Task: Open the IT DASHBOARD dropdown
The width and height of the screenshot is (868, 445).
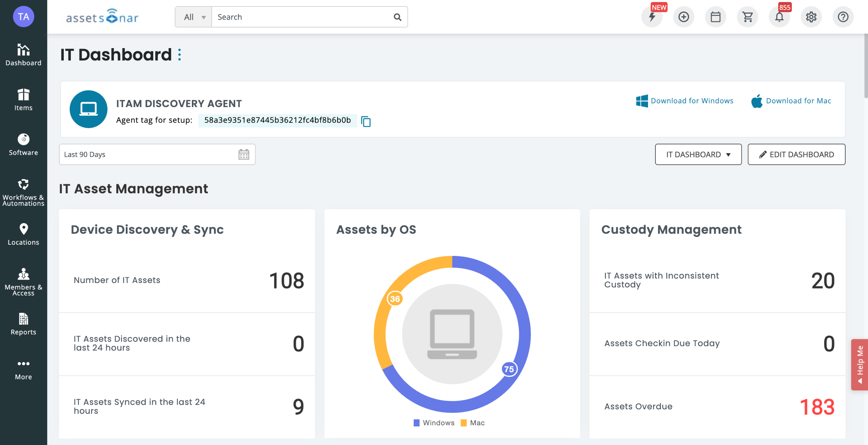Action: pos(698,155)
